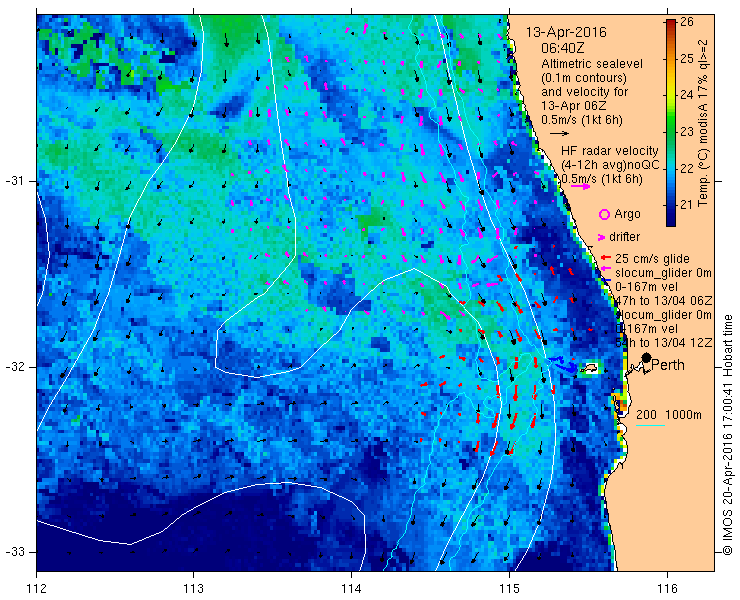Click the longitude axis label '114'
740x600 pixels.
pos(352,588)
